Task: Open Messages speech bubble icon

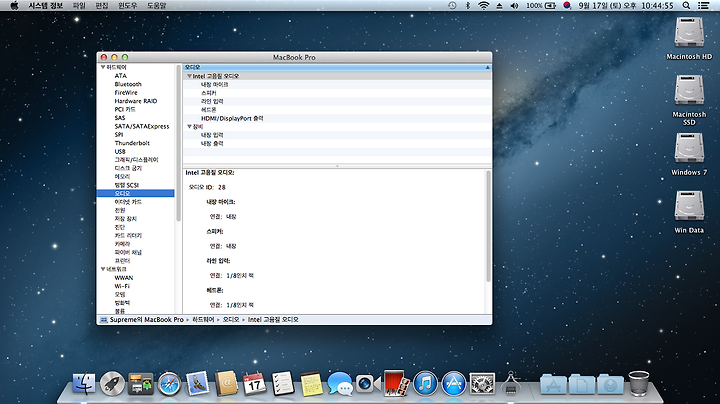Action: point(340,384)
